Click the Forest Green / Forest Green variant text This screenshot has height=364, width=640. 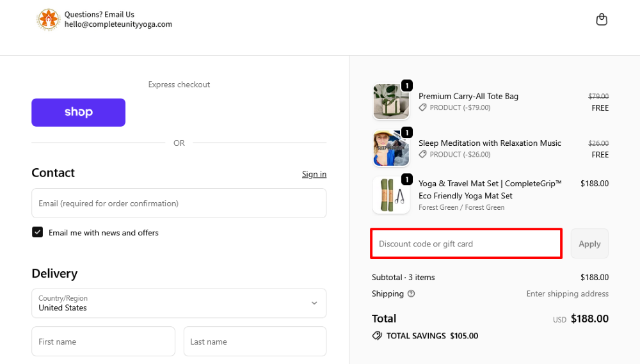point(461,207)
